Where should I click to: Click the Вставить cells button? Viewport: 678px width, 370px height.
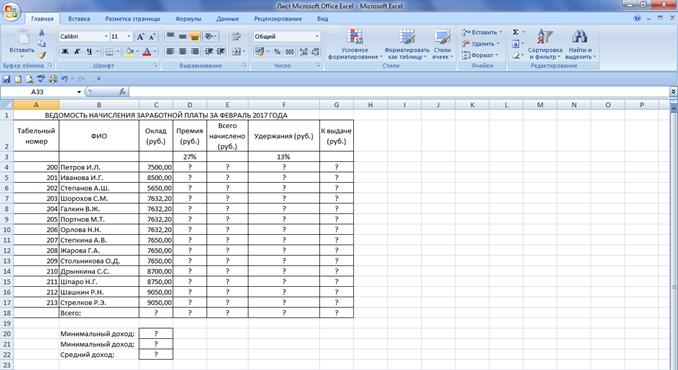(481, 32)
